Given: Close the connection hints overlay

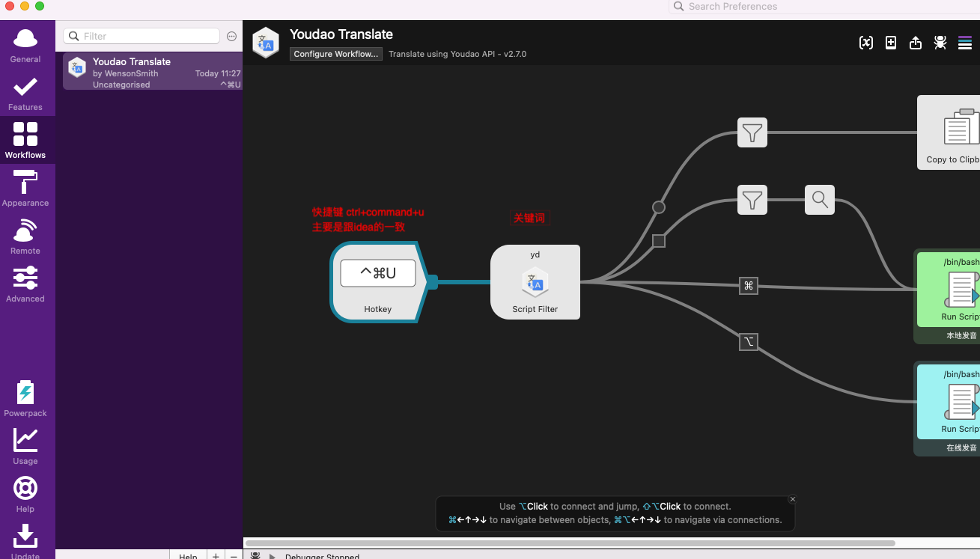Looking at the screenshot, I should pyautogui.click(x=793, y=499).
